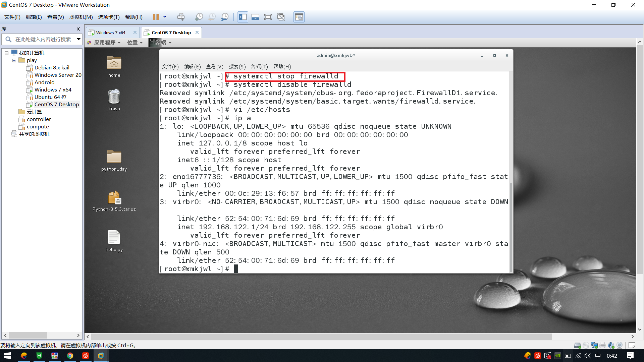
Task: Close the library panel
Action: (78, 29)
